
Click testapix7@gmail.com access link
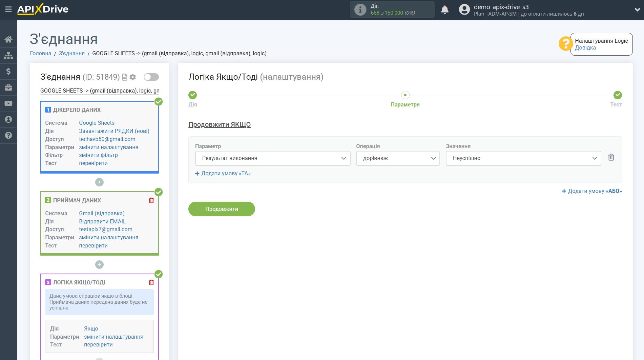[106, 229]
